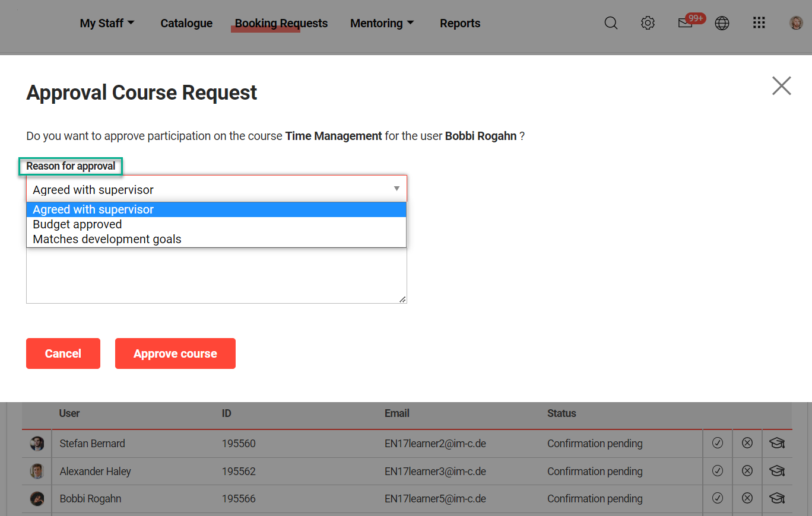The width and height of the screenshot is (812, 516).
Task: Expand the My Staff menu
Action: click(x=107, y=23)
